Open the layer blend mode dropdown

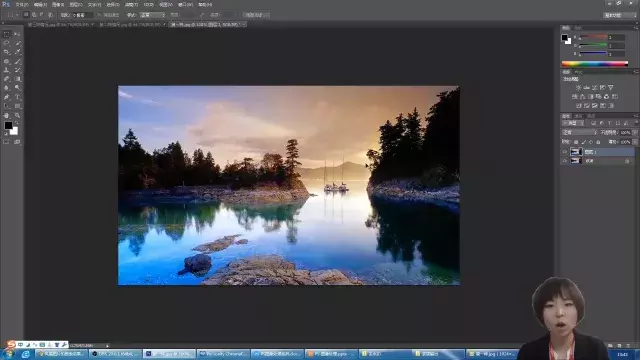(x=580, y=133)
